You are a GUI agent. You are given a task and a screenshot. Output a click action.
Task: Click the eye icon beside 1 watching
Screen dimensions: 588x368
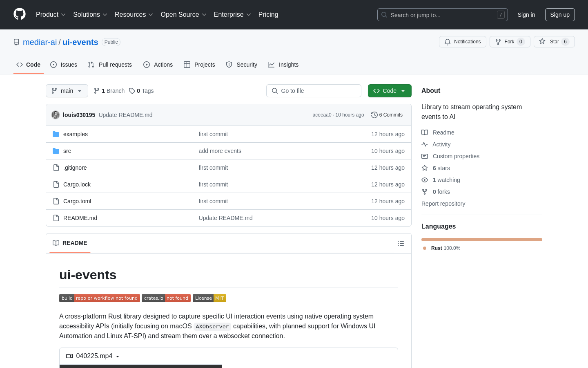click(425, 180)
